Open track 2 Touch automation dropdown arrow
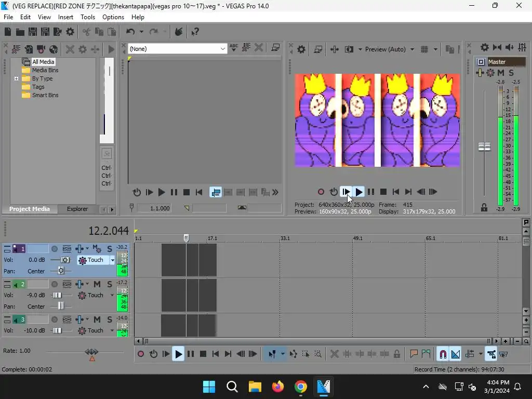 tap(112, 295)
